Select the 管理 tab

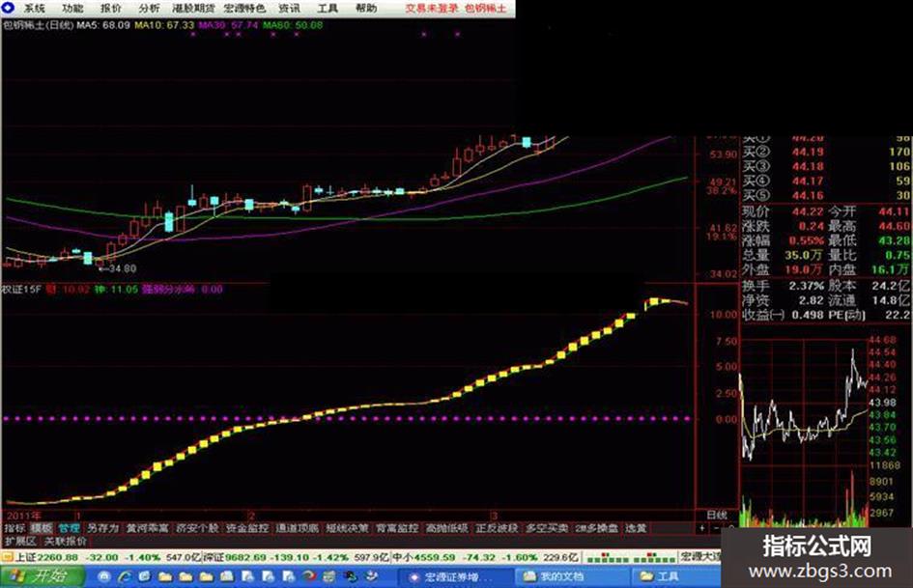[x=69, y=528]
